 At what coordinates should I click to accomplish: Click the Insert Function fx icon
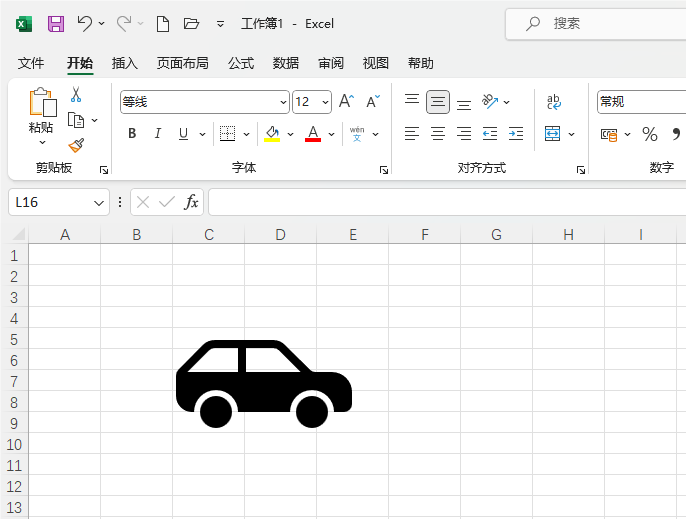(191, 202)
